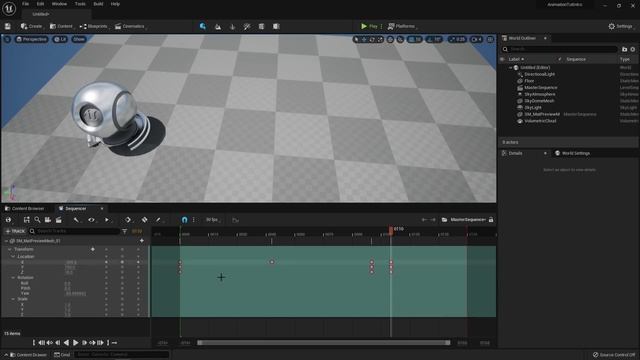640x360 pixels.
Task: Open the File menu
Action: pos(25,4)
